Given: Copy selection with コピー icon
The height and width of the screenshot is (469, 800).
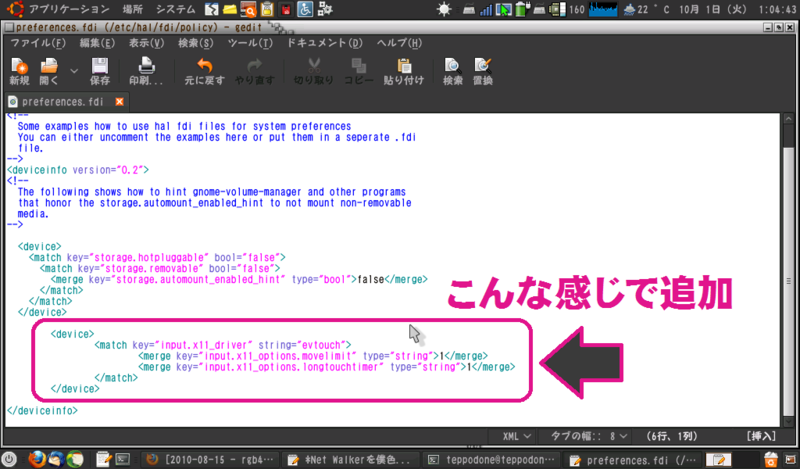Looking at the screenshot, I should (x=359, y=71).
